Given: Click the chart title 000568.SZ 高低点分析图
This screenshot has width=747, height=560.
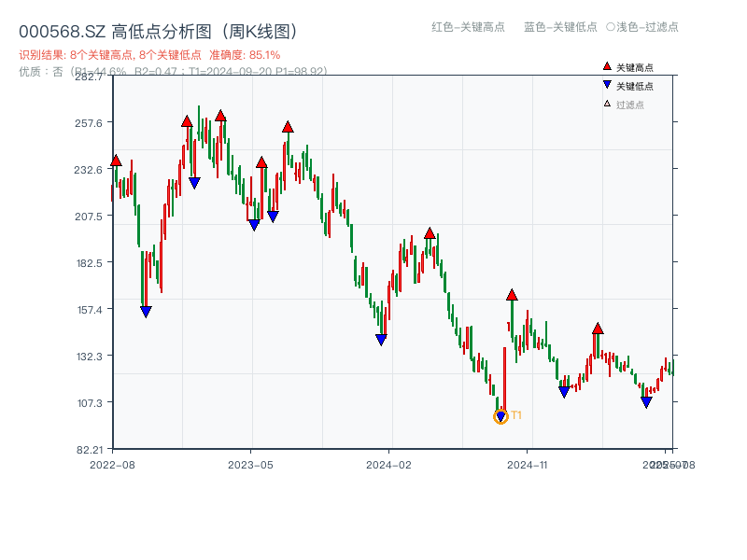Looking at the screenshot, I should 159,32.
